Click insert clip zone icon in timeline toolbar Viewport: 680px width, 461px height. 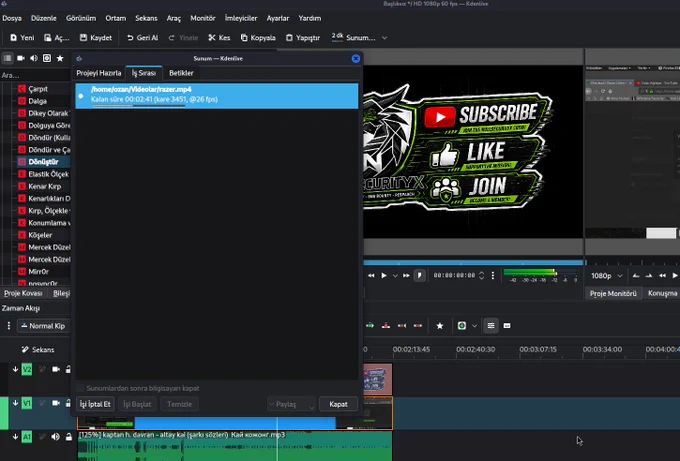tap(370, 326)
